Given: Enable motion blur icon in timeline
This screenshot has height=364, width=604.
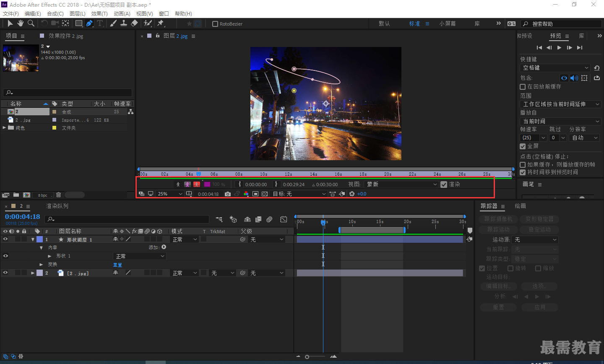Looking at the screenshot, I should pyautogui.click(x=270, y=219).
